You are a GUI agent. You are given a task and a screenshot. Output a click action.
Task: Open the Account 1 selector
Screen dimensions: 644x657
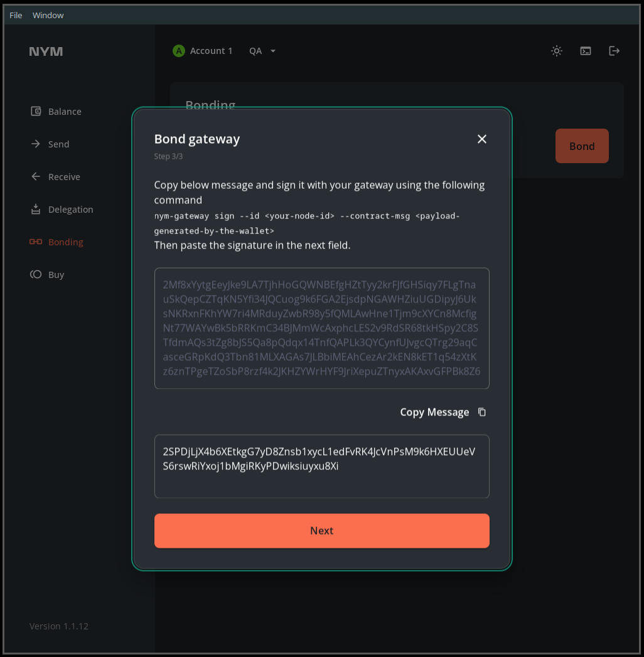(x=203, y=51)
